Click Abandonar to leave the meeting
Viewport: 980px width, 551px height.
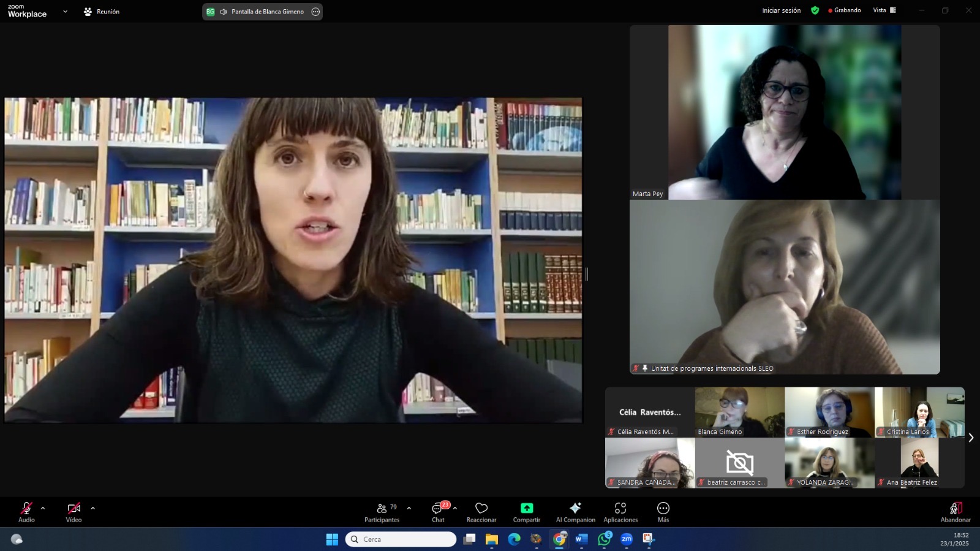(x=956, y=511)
